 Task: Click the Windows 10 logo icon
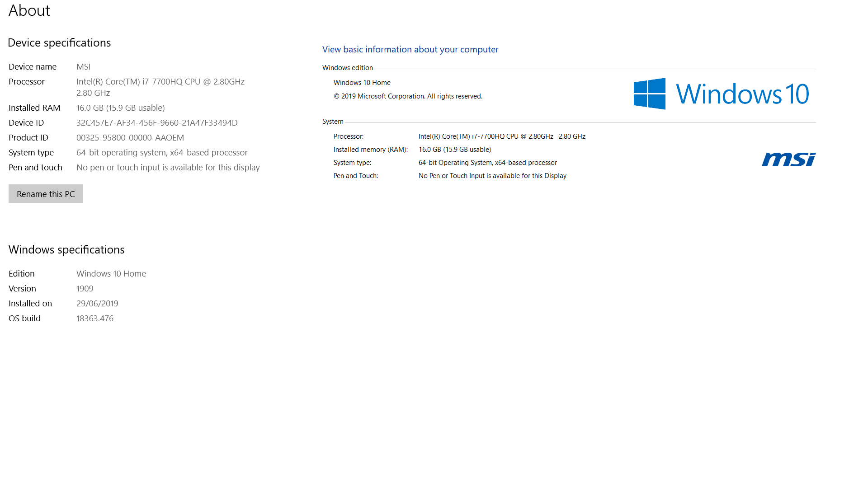coord(721,94)
